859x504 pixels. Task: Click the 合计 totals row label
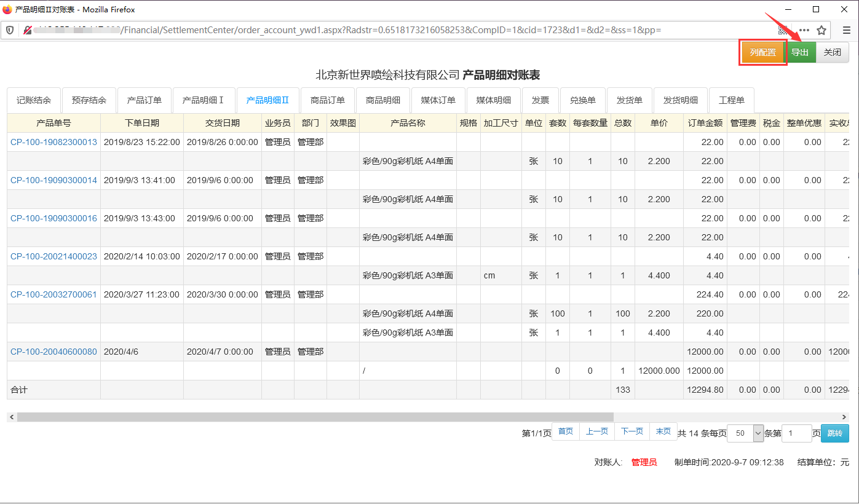(19, 390)
